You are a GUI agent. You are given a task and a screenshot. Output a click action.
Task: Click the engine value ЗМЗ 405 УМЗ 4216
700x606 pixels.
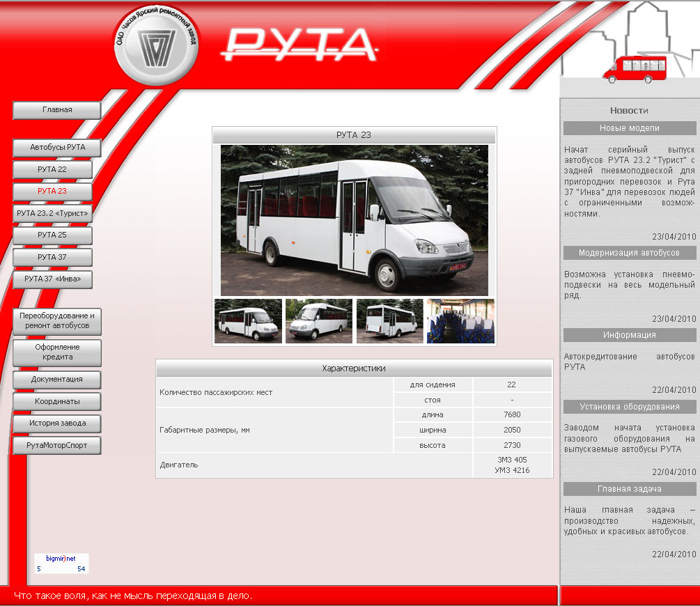512,465
